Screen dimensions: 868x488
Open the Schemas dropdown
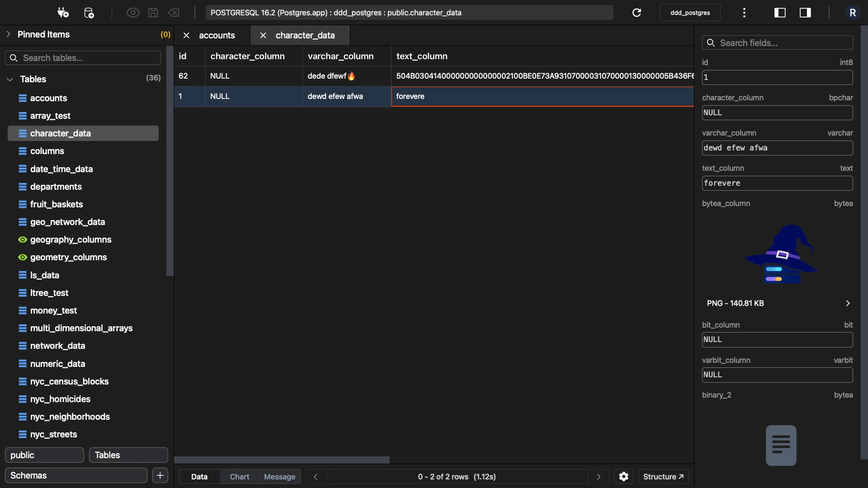tap(76, 475)
